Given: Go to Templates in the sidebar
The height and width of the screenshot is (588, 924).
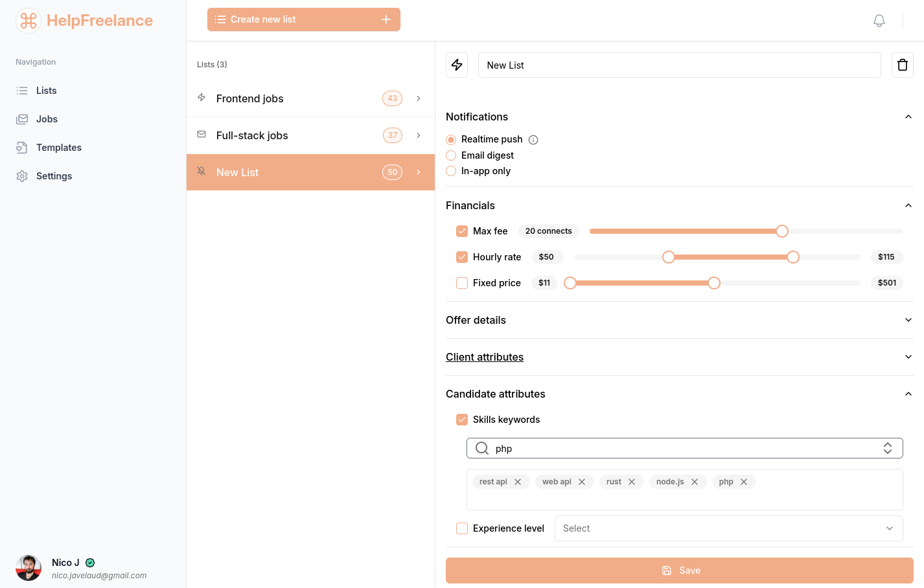Looking at the screenshot, I should tap(58, 147).
